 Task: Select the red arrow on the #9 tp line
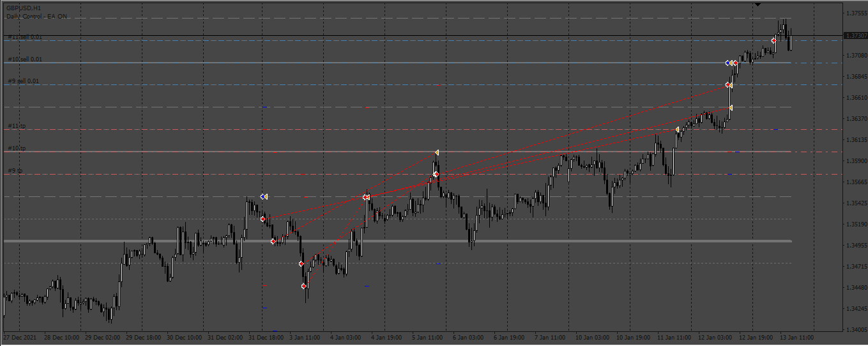pyautogui.click(x=436, y=175)
